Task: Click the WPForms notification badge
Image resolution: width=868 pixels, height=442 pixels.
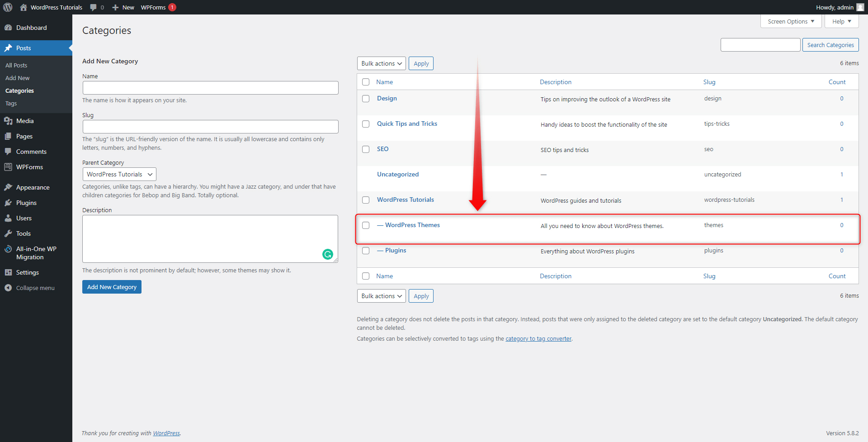Action: point(172,7)
